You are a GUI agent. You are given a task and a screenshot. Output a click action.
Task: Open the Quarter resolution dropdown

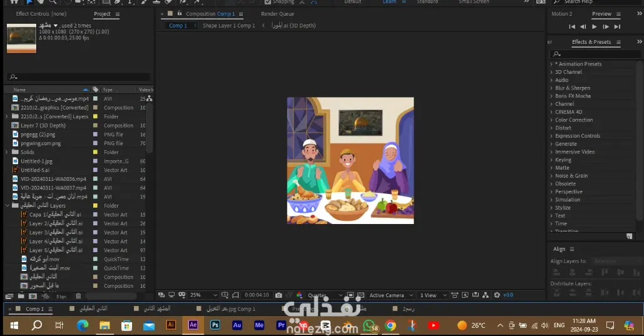324,295
